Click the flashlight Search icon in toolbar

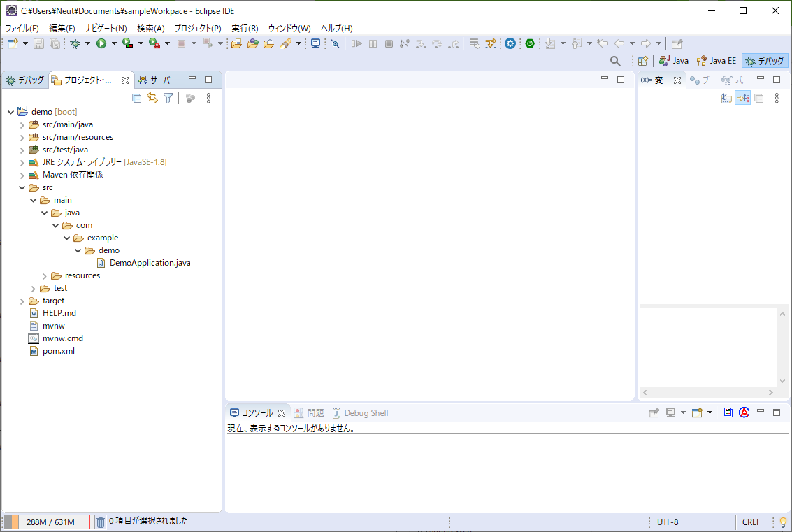point(286,43)
